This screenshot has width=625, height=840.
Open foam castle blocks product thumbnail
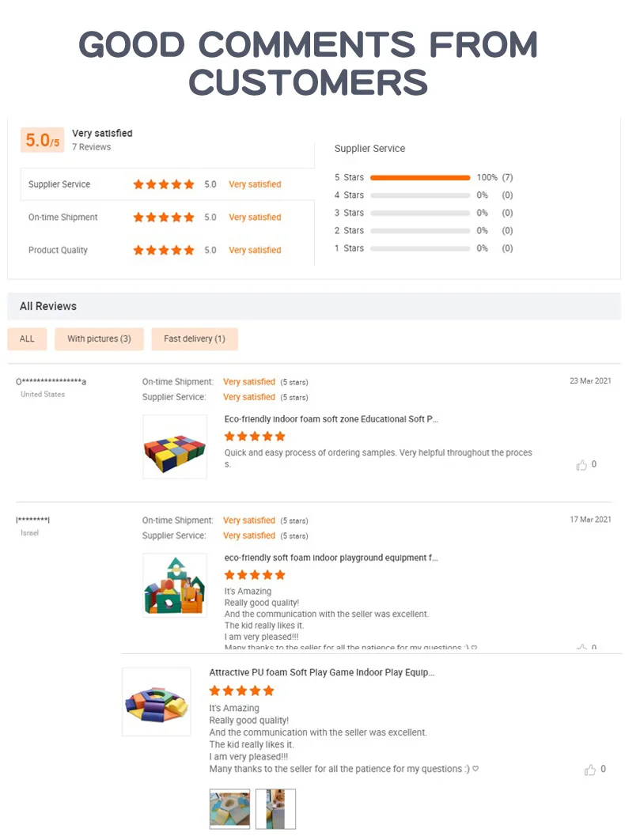coord(175,585)
